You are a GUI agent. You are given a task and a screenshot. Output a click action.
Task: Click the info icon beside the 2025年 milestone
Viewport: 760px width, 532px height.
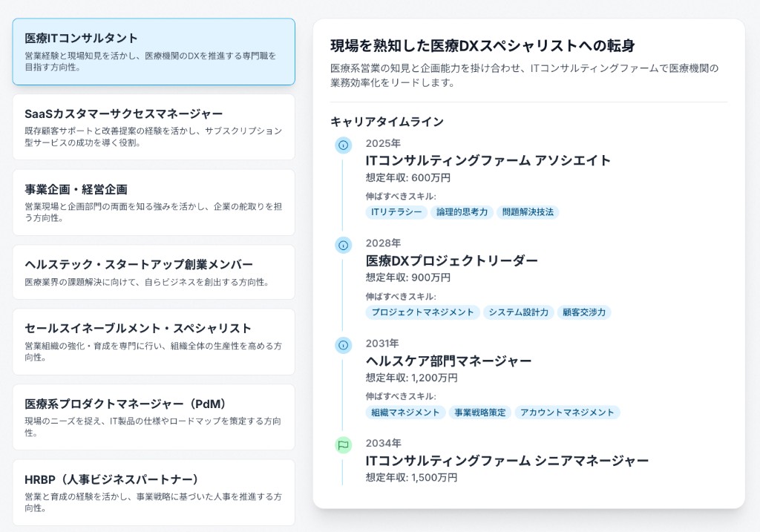coord(341,142)
